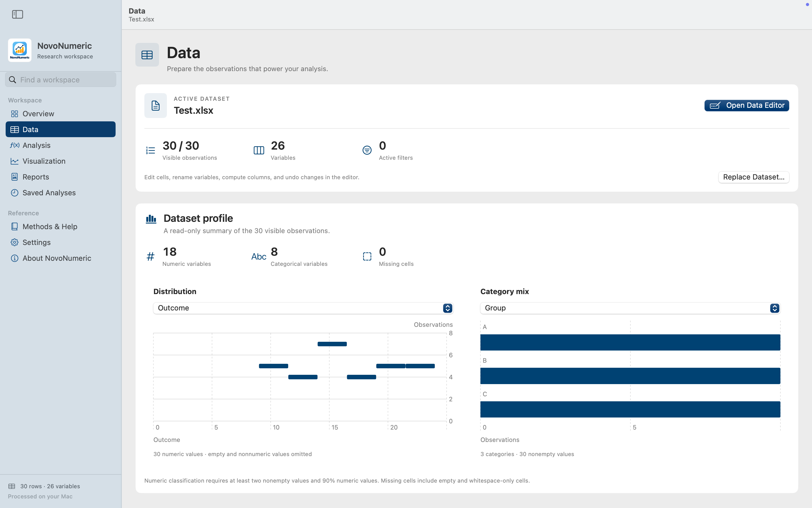812x508 pixels.
Task: Open the Category mix dropdown showing Group
Action: 630,308
